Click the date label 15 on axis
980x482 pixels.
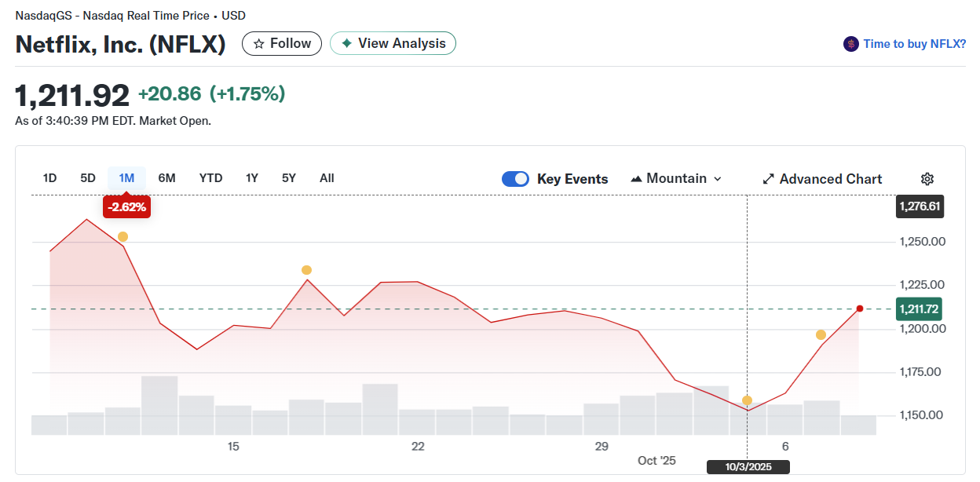click(233, 447)
